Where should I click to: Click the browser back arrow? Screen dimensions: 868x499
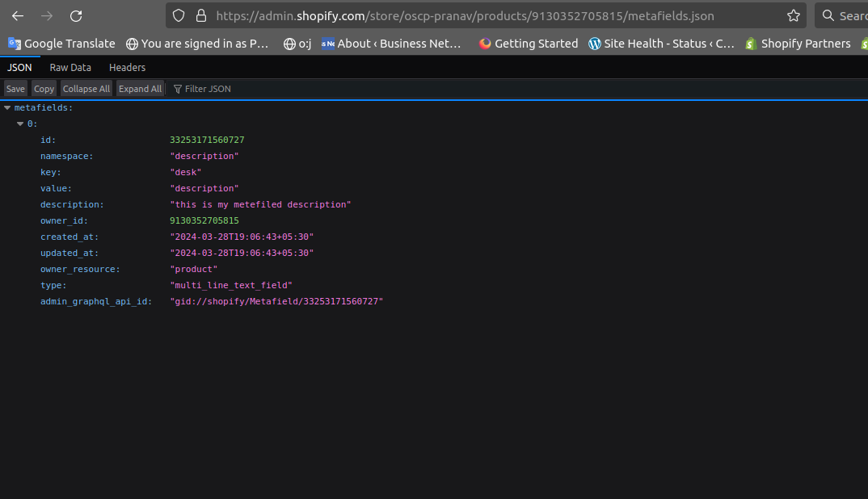click(x=18, y=16)
